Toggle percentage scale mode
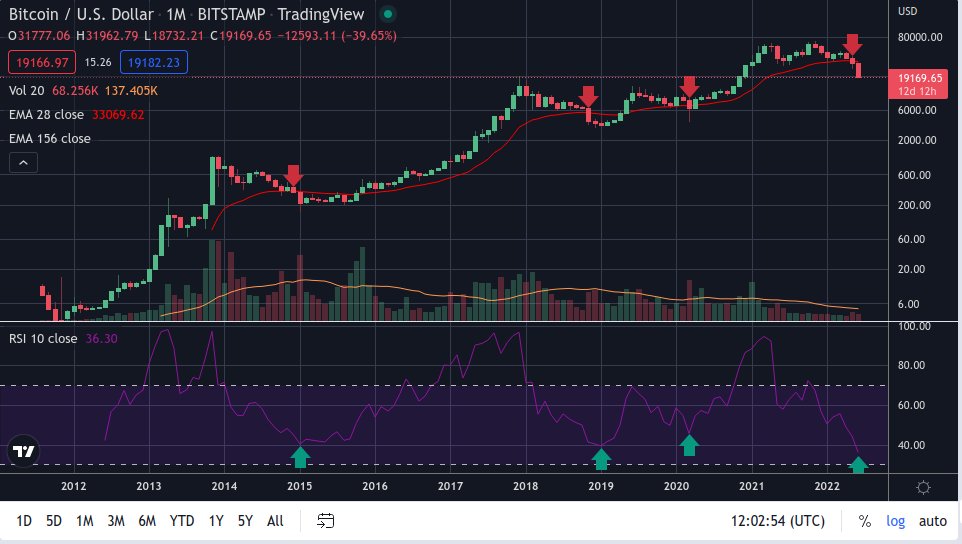Screen dimensions: 962x544 [864, 521]
